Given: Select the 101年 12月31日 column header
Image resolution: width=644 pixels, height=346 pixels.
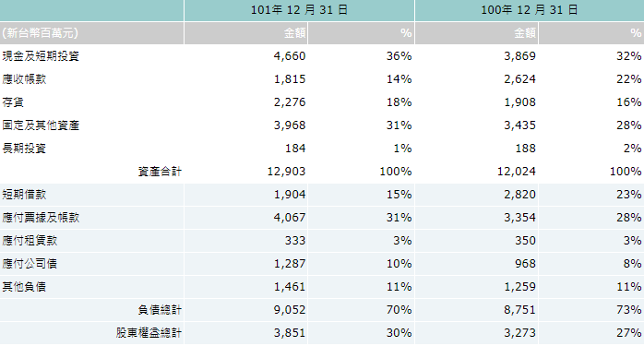Looking at the screenshot, I should 299,10.
